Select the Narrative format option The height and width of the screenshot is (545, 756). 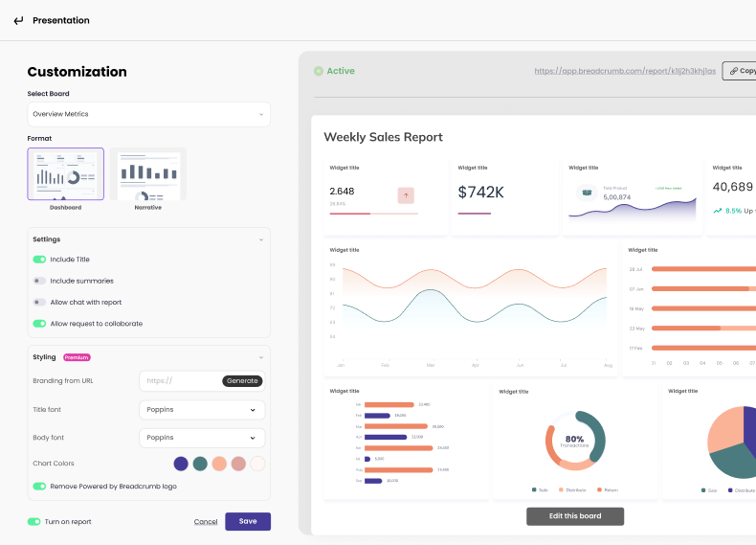pyautogui.click(x=148, y=174)
